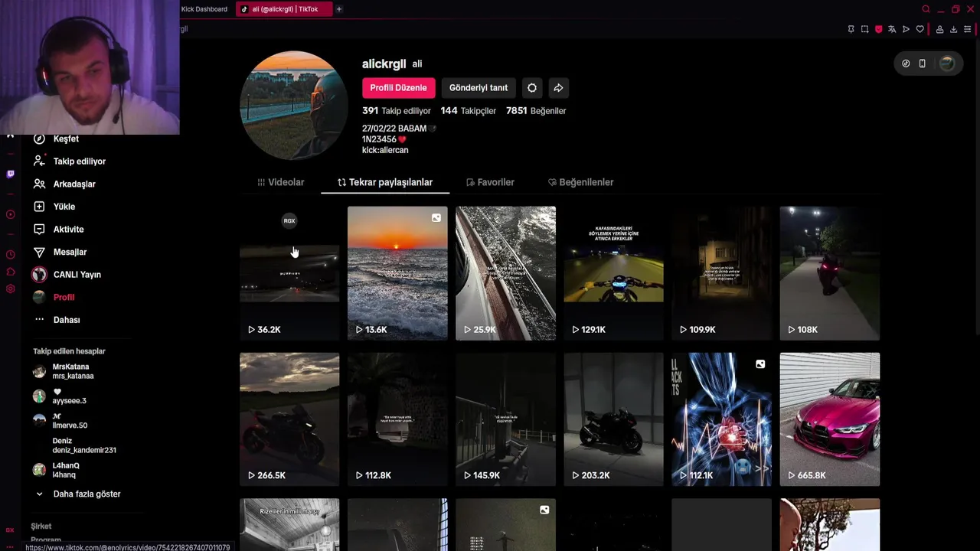This screenshot has height=551, width=980.
Task: Open the boat wake video with 25.9K views
Action: [x=505, y=273]
